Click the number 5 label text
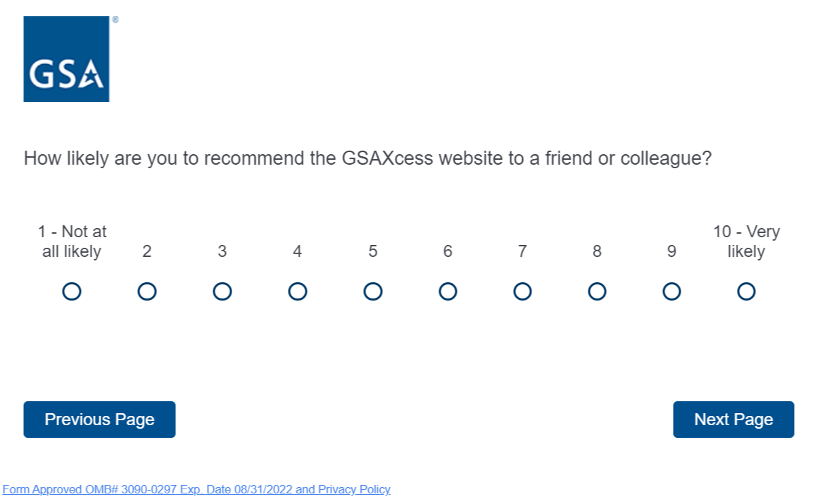This screenshot has width=820, height=504. click(x=373, y=251)
